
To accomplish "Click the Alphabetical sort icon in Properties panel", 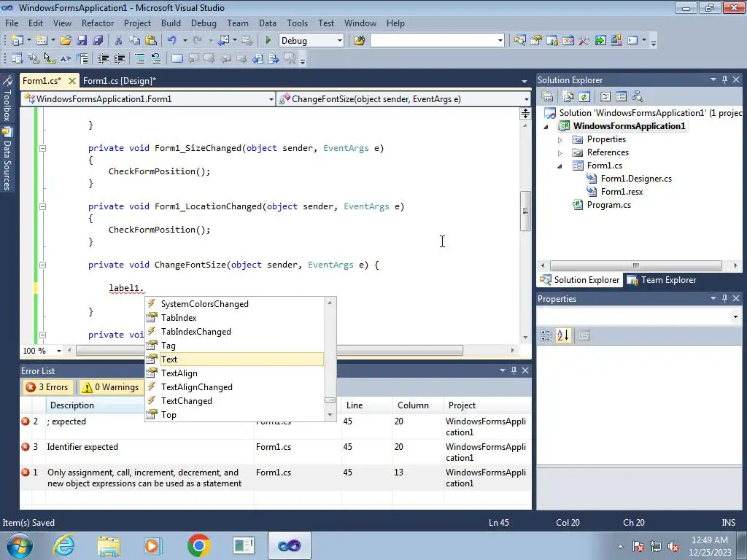I will pos(563,335).
